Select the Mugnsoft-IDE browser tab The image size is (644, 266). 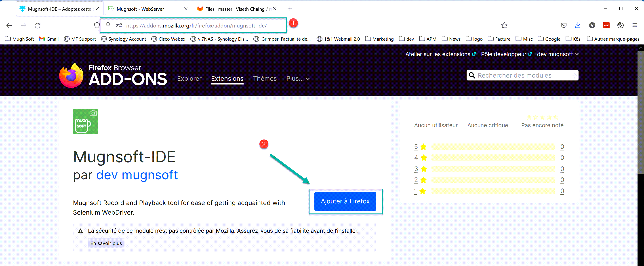click(59, 9)
